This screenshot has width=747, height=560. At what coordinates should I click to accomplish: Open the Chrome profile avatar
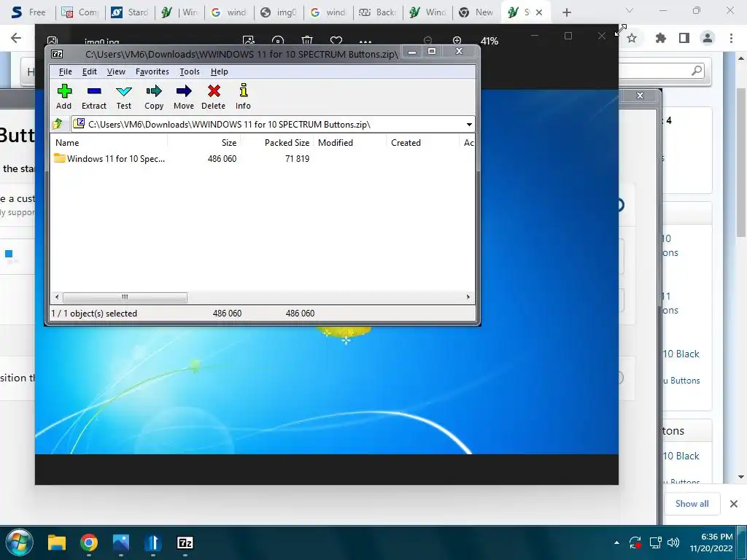click(708, 38)
